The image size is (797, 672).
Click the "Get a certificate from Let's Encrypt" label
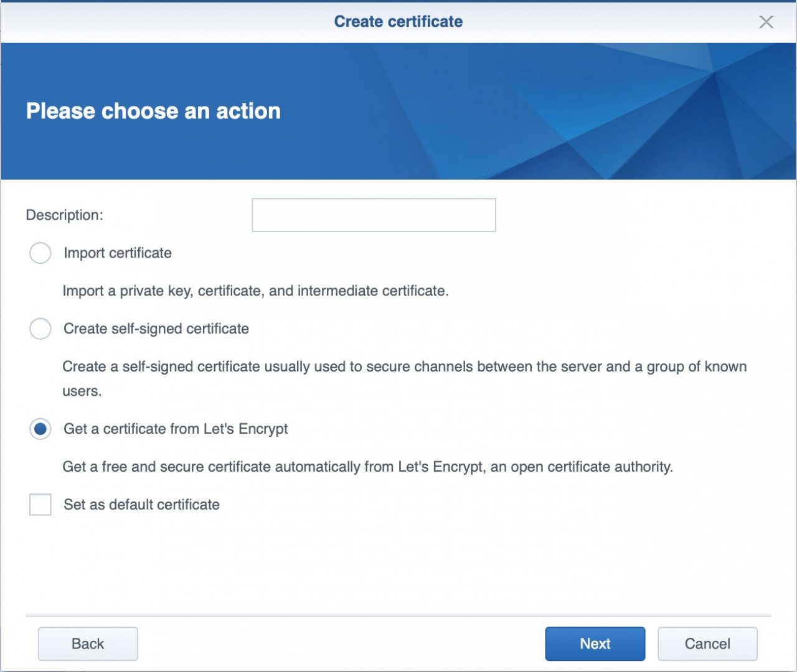point(176,429)
